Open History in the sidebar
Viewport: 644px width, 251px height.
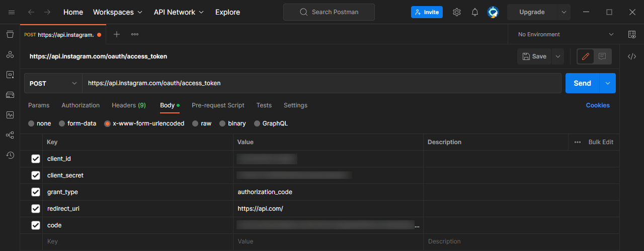(10, 155)
